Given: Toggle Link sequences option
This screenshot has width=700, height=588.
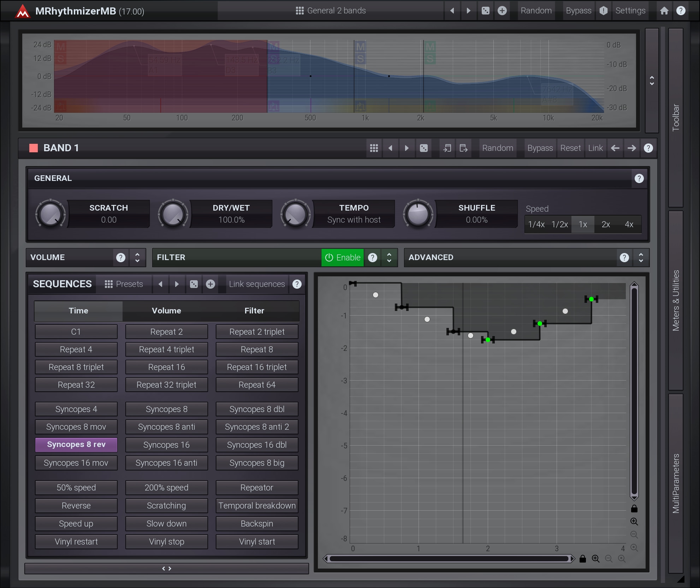Looking at the screenshot, I should tap(257, 284).
